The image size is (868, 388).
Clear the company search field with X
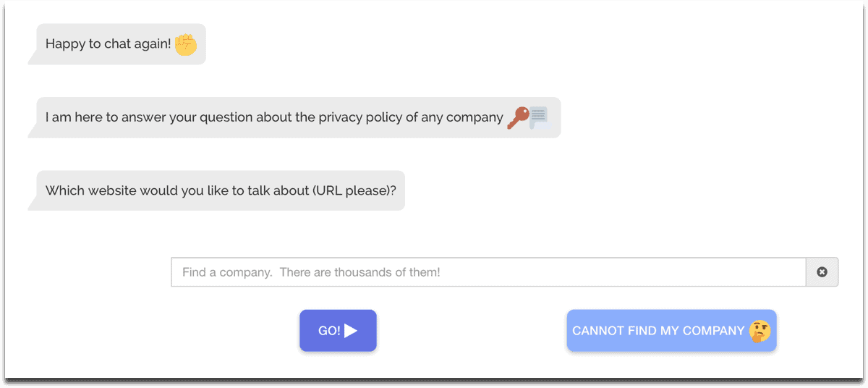point(822,272)
